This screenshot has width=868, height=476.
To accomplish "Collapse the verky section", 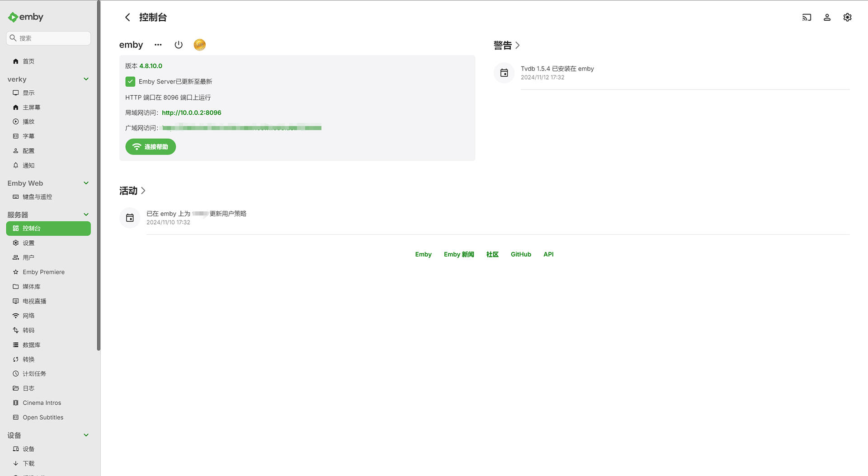I will click(86, 79).
